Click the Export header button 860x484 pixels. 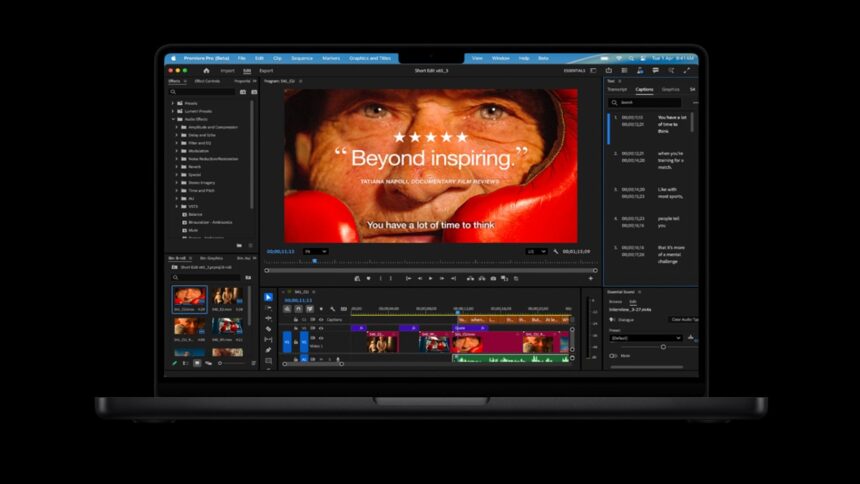(266, 71)
